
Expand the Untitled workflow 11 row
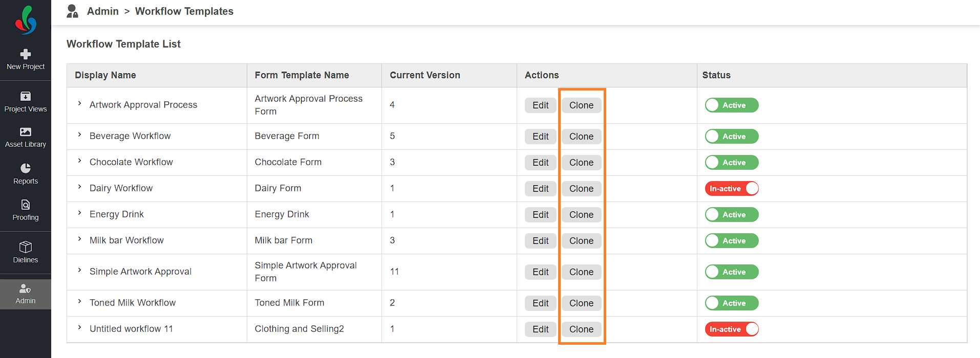point(79,328)
